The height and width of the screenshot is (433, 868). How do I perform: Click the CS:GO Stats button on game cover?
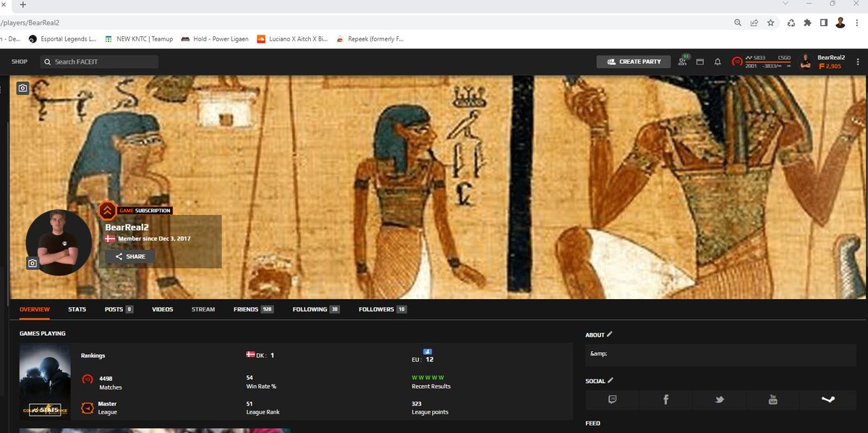click(44, 410)
